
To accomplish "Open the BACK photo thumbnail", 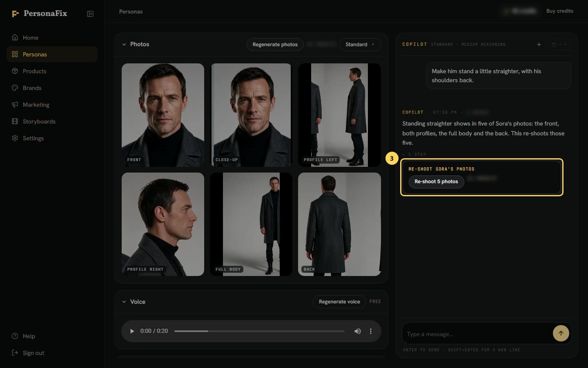I will coord(339,224).
